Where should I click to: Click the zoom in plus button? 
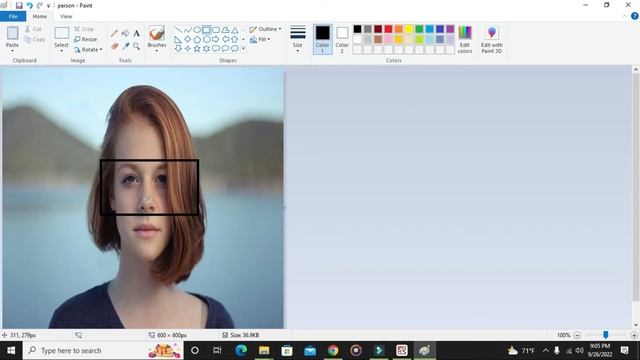point(634,335)
